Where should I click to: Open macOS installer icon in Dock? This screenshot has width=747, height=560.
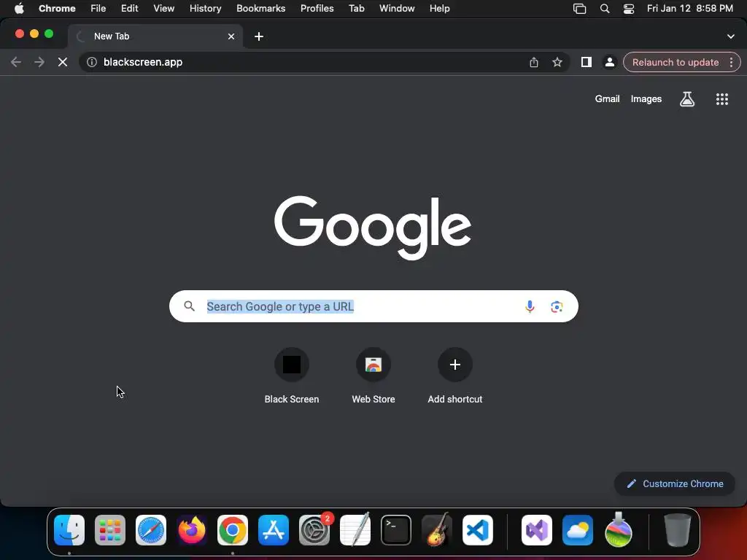pyautogui.click(x=619, y=529)
